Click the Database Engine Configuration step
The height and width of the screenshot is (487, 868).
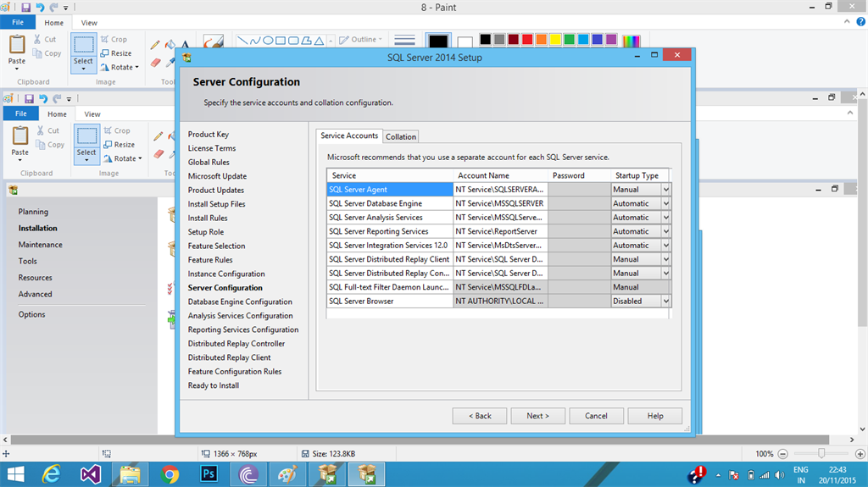[240, 302]
